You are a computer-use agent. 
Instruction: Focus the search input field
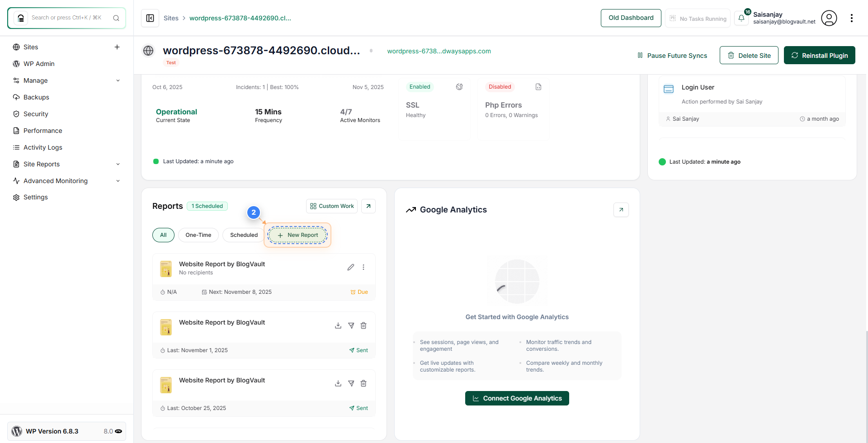point(68,18)
